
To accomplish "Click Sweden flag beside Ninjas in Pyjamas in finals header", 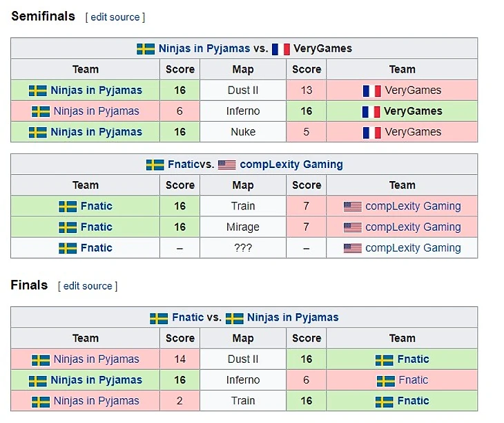I will [235, 318].
